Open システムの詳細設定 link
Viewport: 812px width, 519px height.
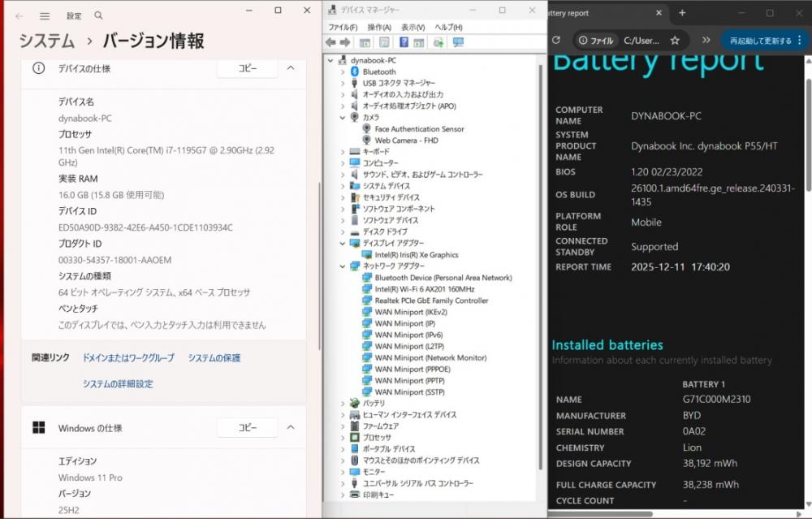click(x=118, y=384)
